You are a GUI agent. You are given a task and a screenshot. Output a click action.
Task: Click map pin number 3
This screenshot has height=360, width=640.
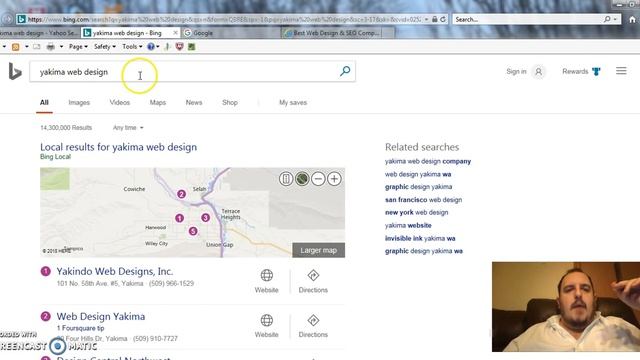[206, 218]
